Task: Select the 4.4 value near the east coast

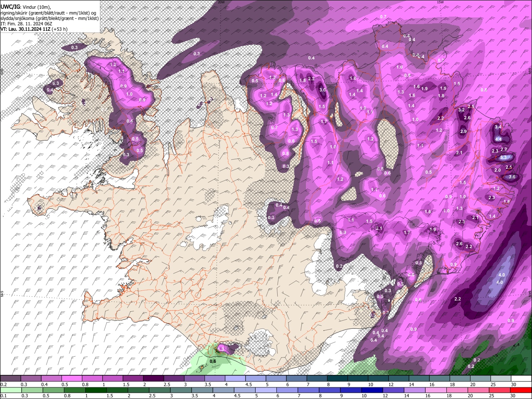Action: 499,140
